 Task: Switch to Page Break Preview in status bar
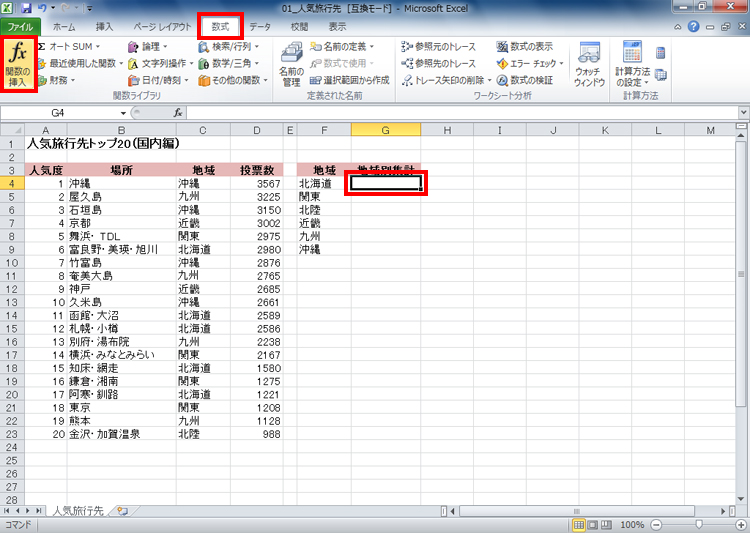606,525
